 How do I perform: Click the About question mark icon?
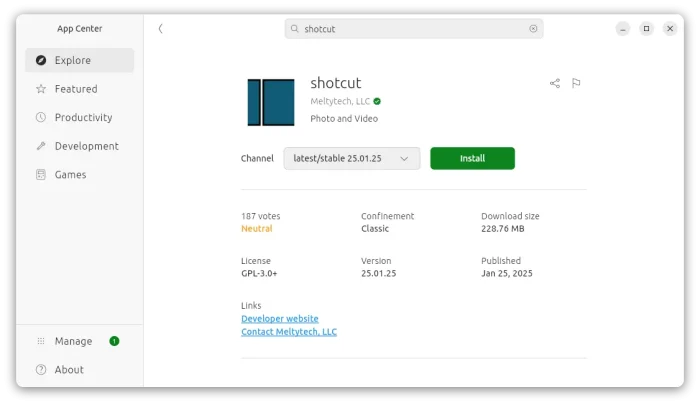point(41,370)
